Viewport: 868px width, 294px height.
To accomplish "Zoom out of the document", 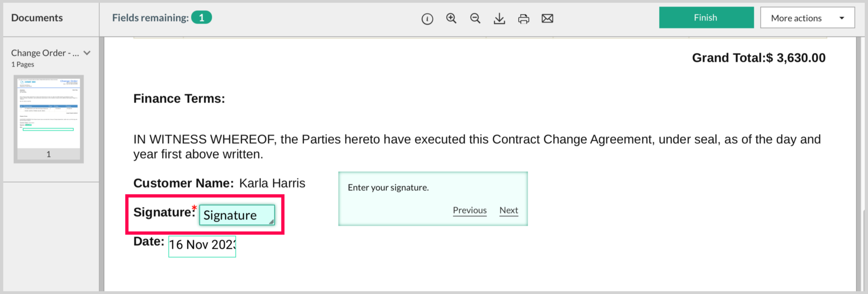I will tap(475, 19).
